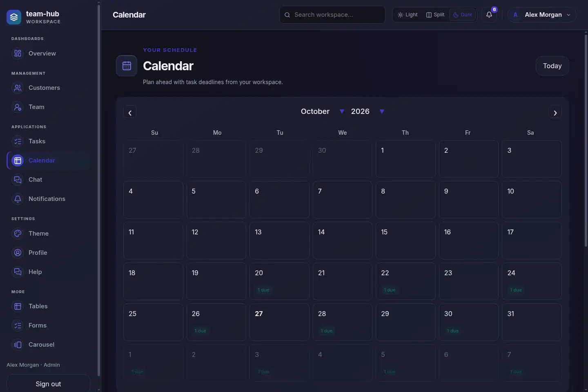This screenshot has width=588, height=392.
Task: Select the Dark theme mode
Action: [463, 15]
